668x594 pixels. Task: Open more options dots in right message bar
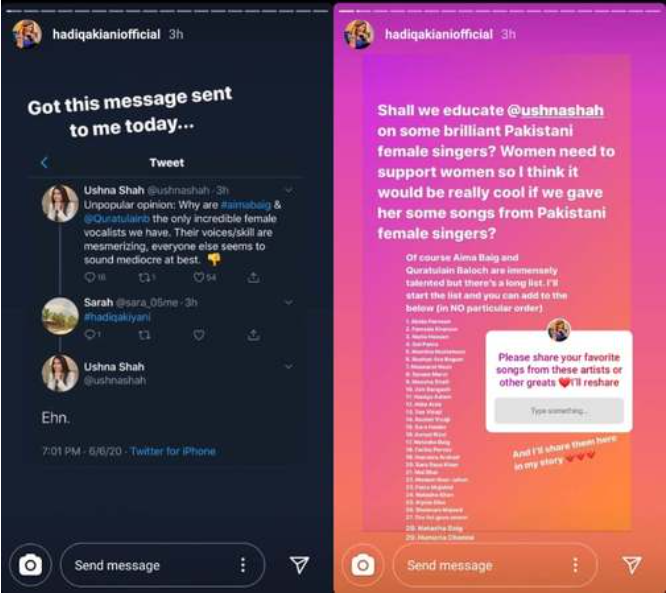point(576,565)
